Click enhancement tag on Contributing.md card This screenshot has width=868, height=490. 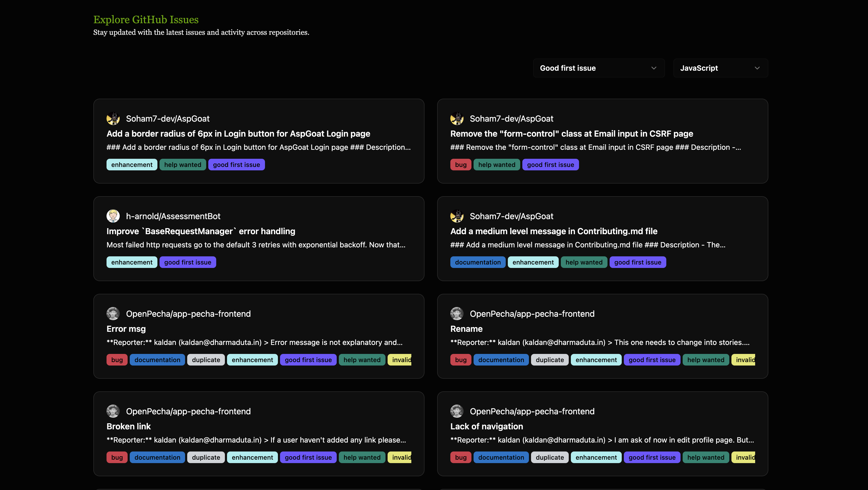(x=533, y=262)
